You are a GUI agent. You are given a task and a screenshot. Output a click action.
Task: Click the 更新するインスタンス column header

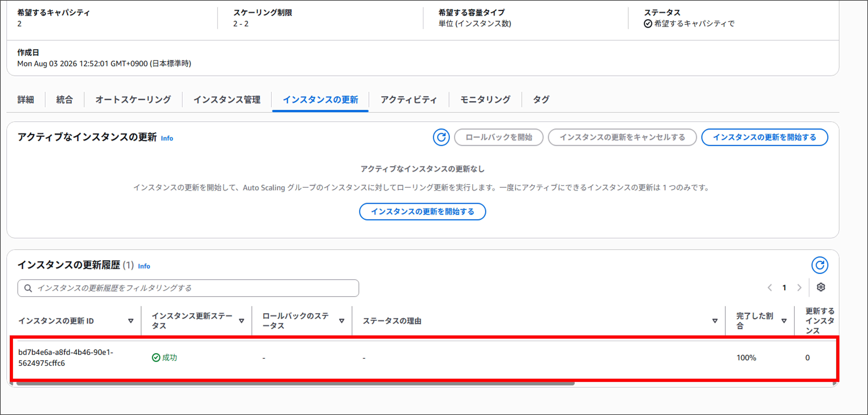[x=819, y=321]
